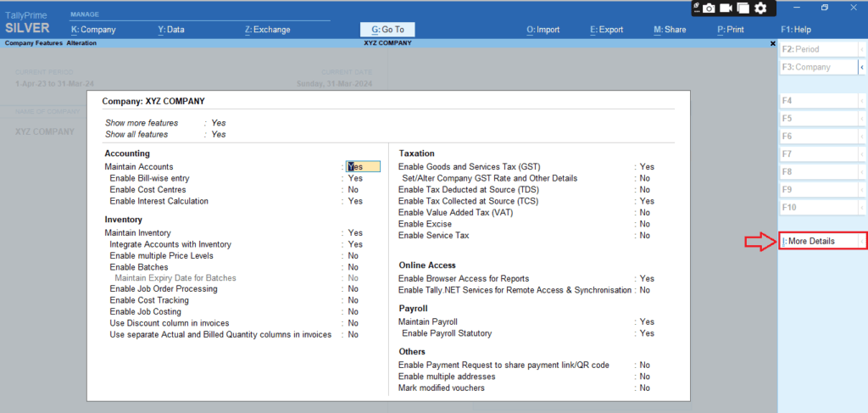Toggle Enable Payment Request QR code value

coord(645,366)
